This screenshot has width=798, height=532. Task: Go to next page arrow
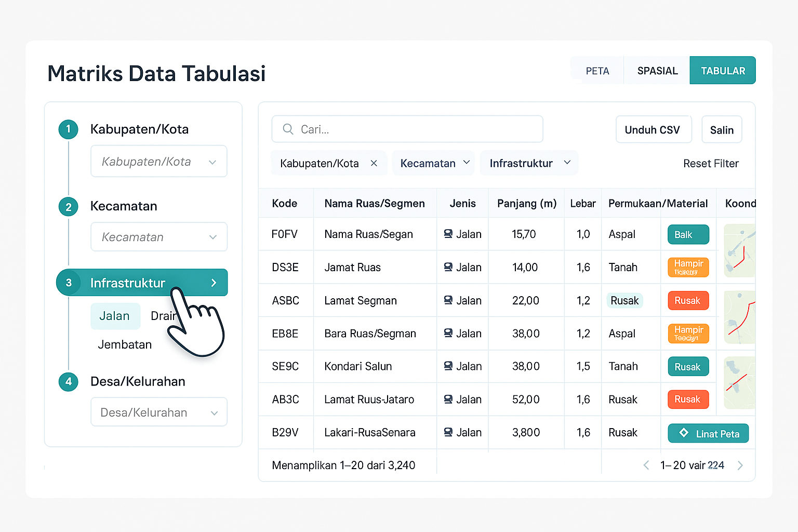[740, 465]
